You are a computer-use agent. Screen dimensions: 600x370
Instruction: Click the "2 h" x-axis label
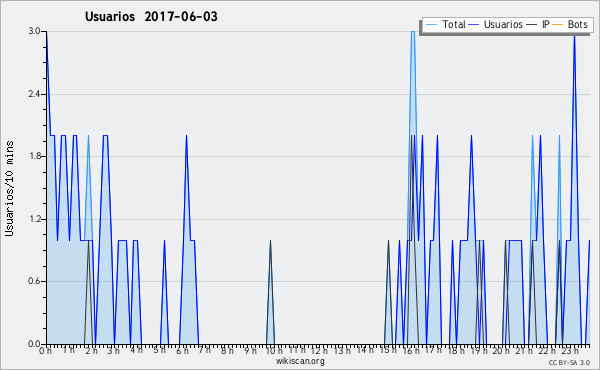[91, 350]
